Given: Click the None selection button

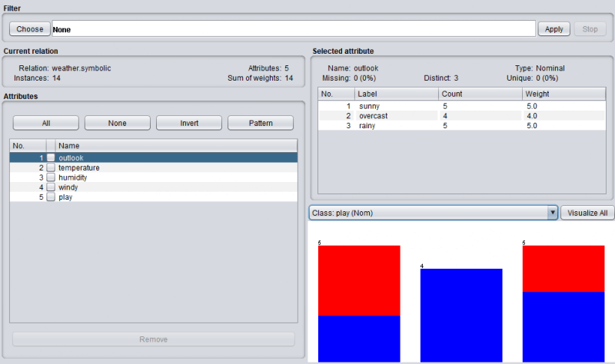Looking at the screenshot, I should click(x=117, y=123).
